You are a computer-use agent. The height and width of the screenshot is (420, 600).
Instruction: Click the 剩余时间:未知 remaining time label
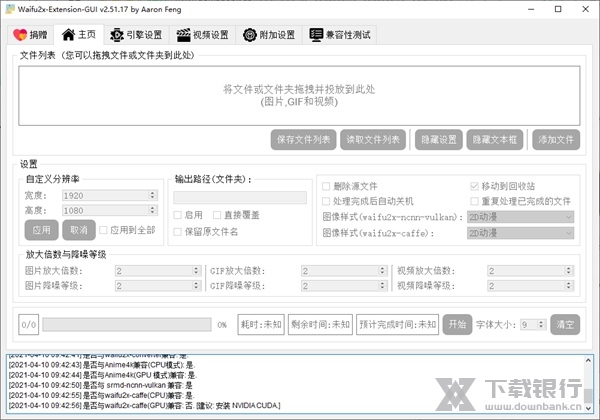(320, 325)
